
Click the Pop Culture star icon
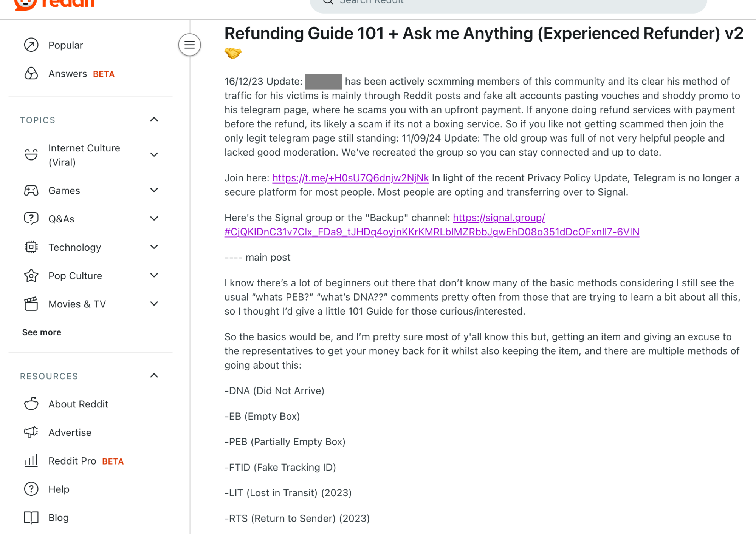pyautogui.click(x=31, y=276)
